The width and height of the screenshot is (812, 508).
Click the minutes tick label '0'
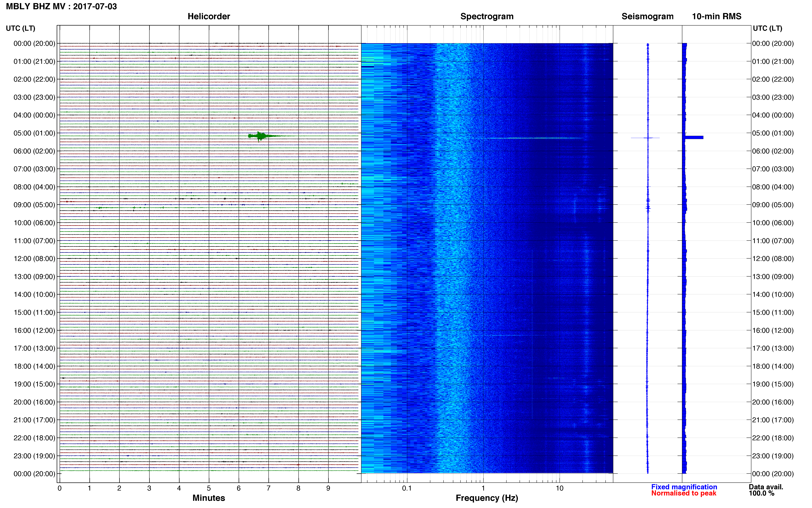[x=60, y=488]
